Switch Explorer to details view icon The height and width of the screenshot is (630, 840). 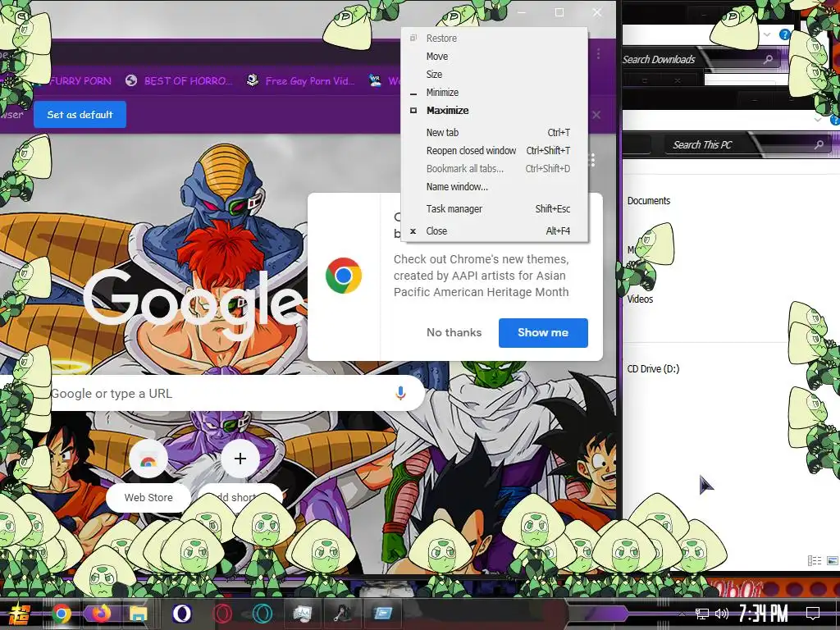pos(815,560)
